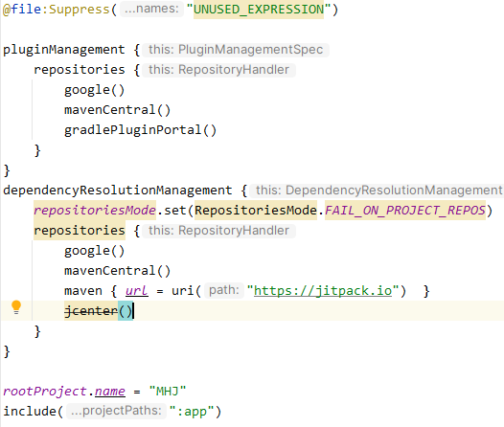Click the .set method call

click(175, 211)
